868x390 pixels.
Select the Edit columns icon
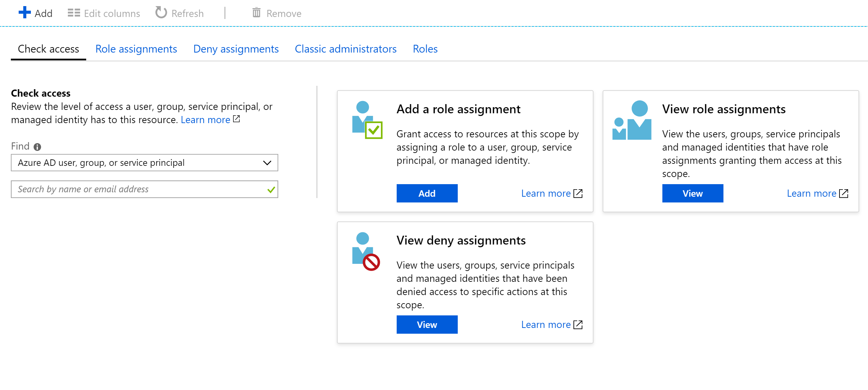click(x=73, y=13)
